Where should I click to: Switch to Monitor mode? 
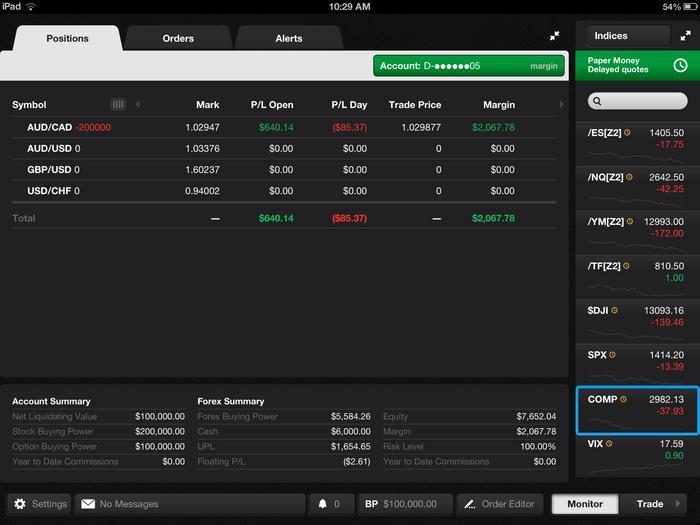(x=585, y=504)
